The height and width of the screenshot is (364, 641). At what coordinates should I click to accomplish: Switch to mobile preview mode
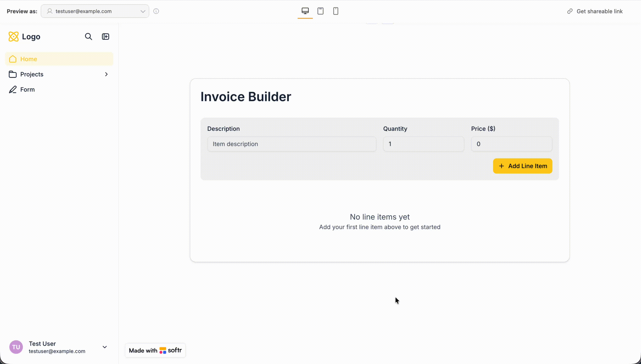(x=336, y=11)
